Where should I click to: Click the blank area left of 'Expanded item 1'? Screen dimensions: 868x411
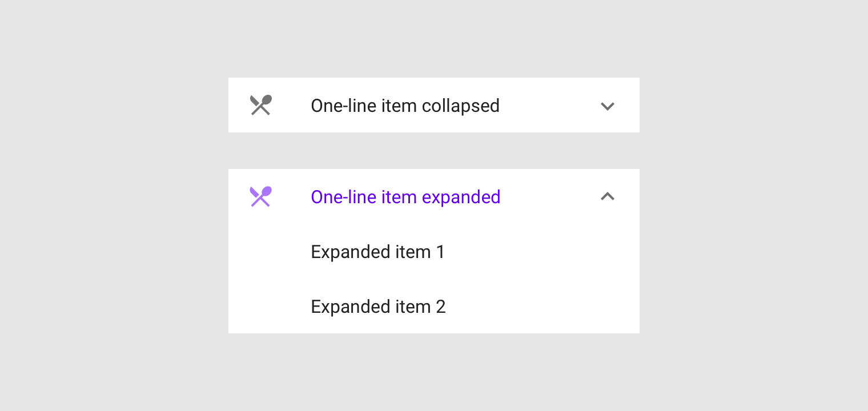tap(268, 252)
